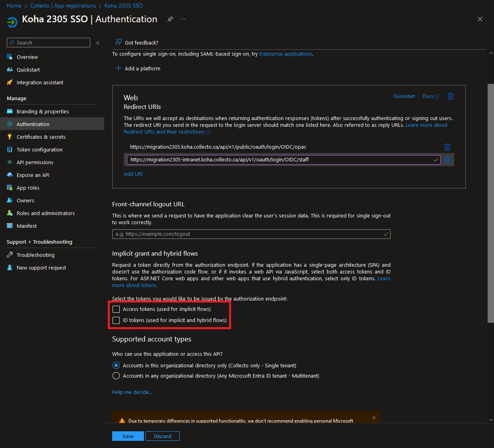Click the left menu Search box
494x448 pixels.
click(49, 43)
